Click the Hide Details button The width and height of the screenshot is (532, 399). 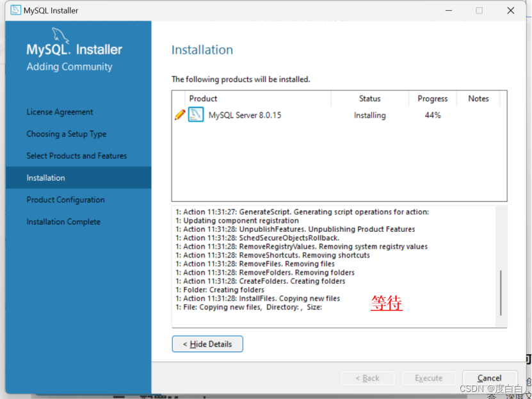[x=207, y=344]
